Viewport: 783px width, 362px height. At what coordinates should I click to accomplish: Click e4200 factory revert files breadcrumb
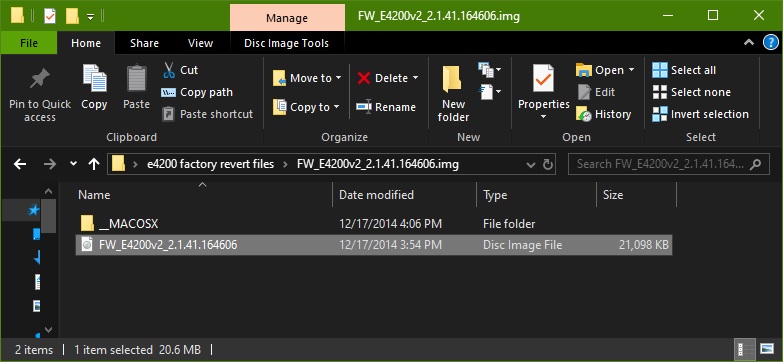(x=210, y=164)
